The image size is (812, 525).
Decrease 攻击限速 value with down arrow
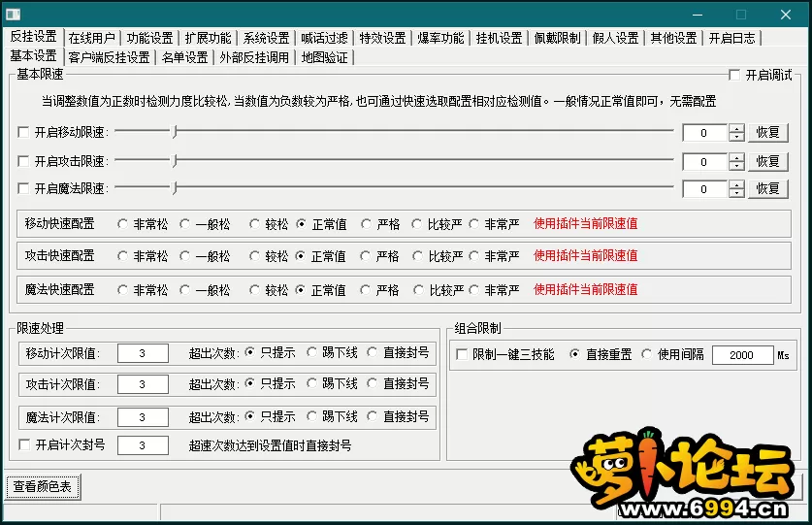(736, 166)
